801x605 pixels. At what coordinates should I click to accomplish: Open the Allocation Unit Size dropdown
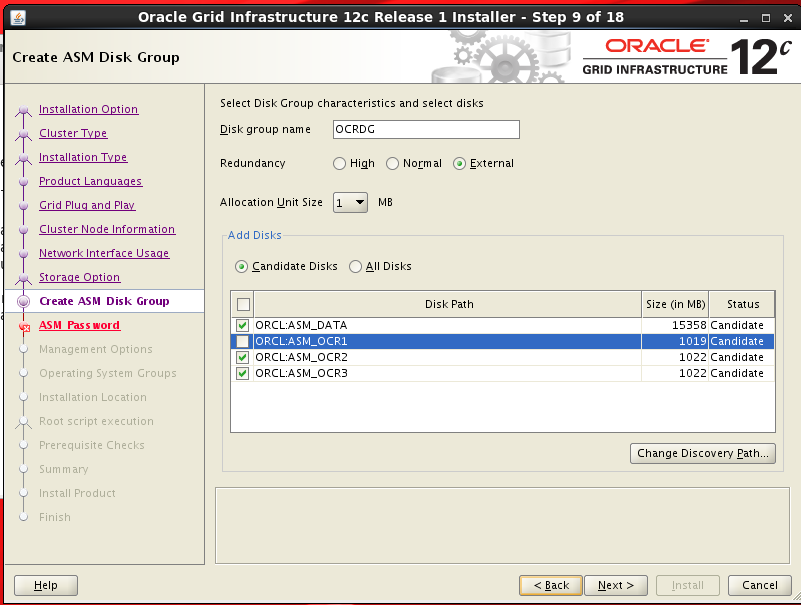click(350, 203)
